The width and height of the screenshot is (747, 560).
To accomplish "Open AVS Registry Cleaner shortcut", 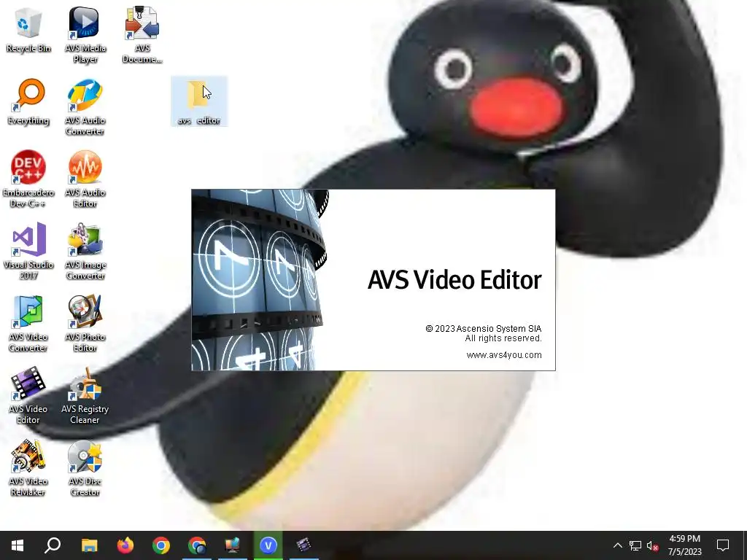I will click(x=85, y=395).
